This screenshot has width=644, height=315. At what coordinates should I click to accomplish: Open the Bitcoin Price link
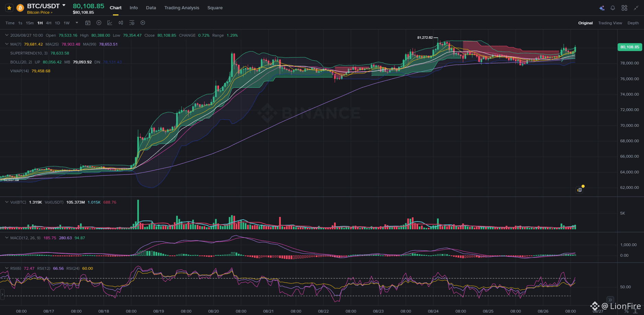pos(39,12)
